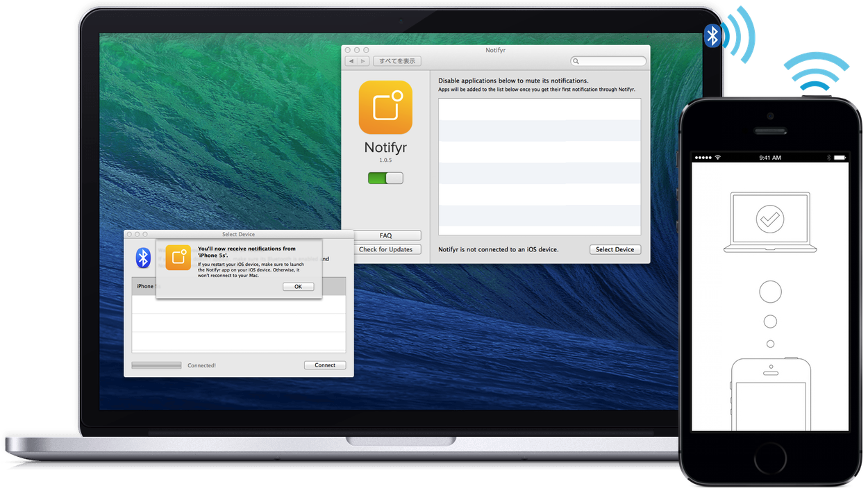Image resolution: width=868 pixels, height=493 pixels.
Task: Close the Select Device window
Action: [129, 235]
